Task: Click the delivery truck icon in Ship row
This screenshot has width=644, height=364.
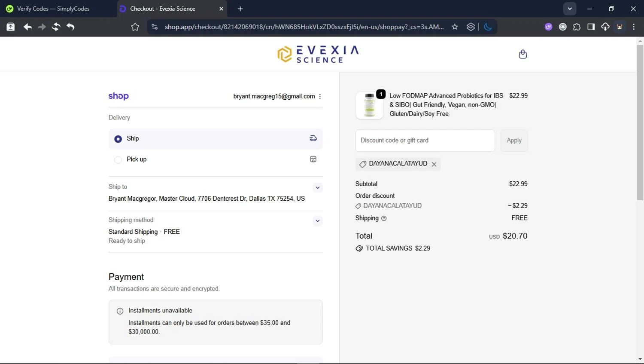Action: coord(313,138)
